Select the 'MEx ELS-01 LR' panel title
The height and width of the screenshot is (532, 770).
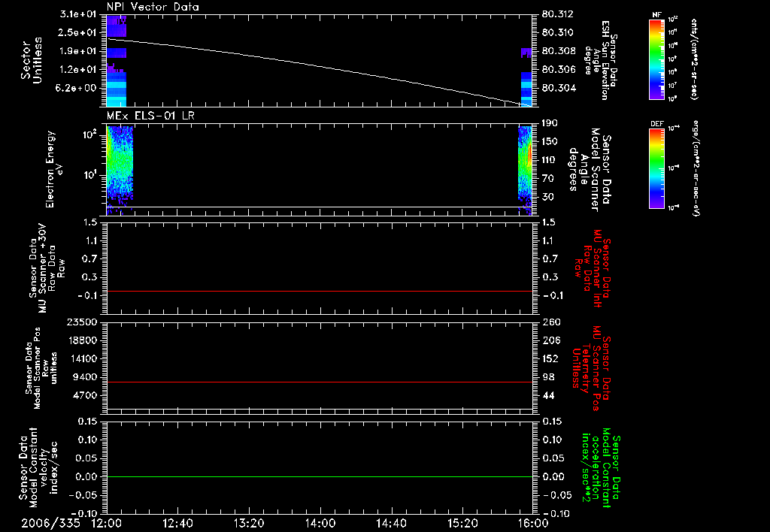(x=150, y=116)
